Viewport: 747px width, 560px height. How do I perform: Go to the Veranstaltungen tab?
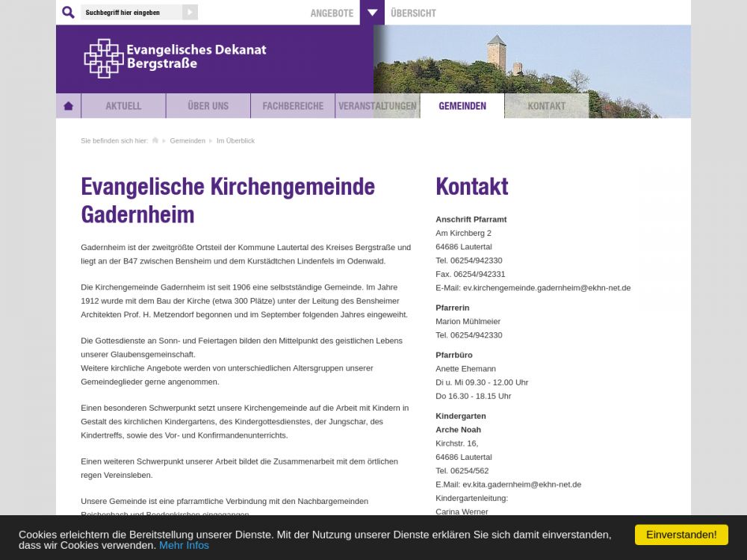(377, 106)
